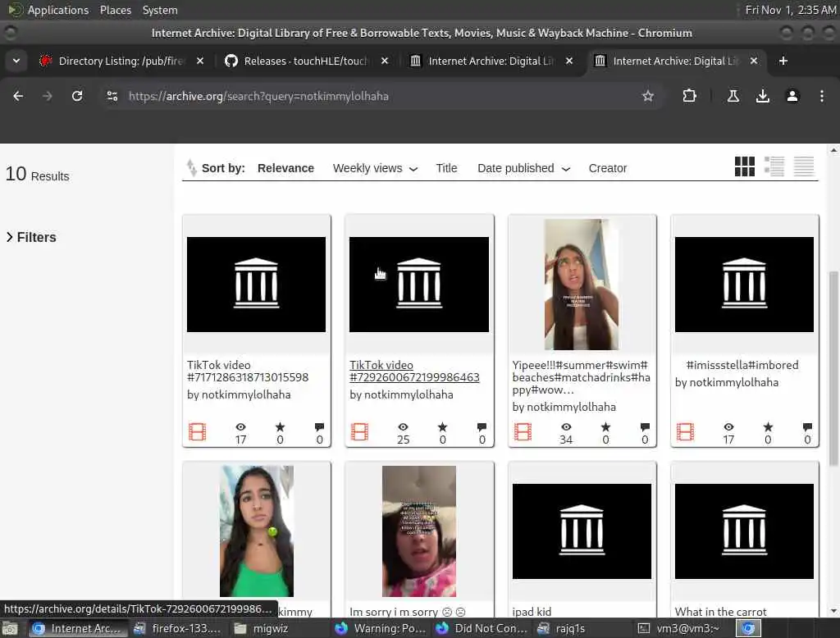The image size is (840, 638).
Task: Close the Directory Listing tab
Action: point(200,61)
